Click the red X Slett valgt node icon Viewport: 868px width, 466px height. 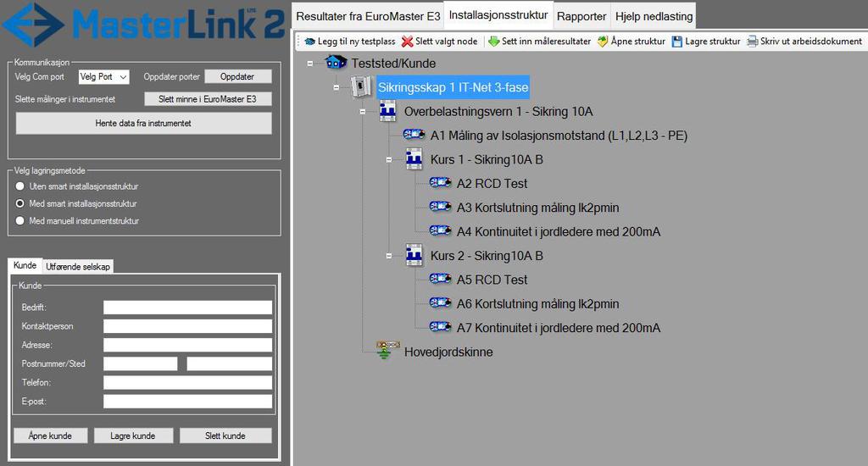coord(408,42)
